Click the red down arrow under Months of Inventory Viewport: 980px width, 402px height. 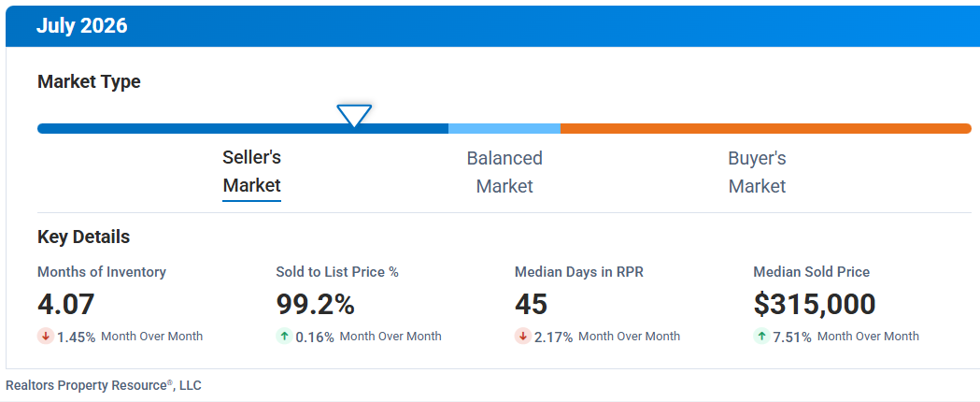(46, 337)
